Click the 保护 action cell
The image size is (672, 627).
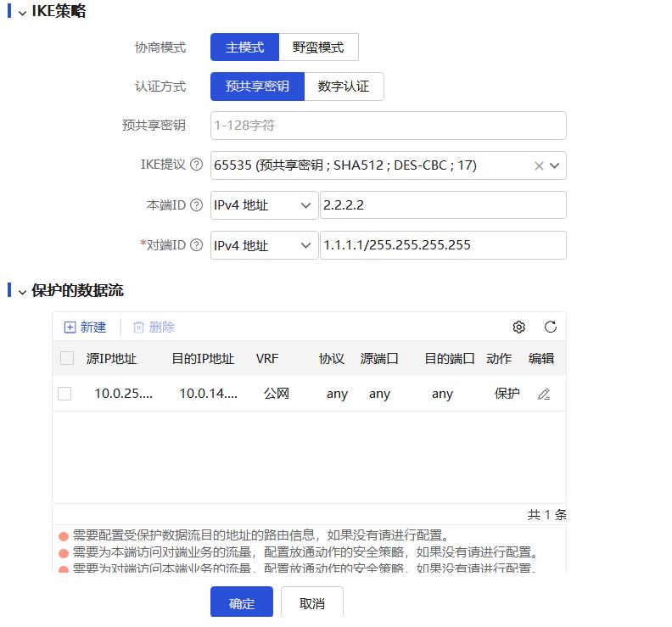pyautogui.click(x=507, y=394)
